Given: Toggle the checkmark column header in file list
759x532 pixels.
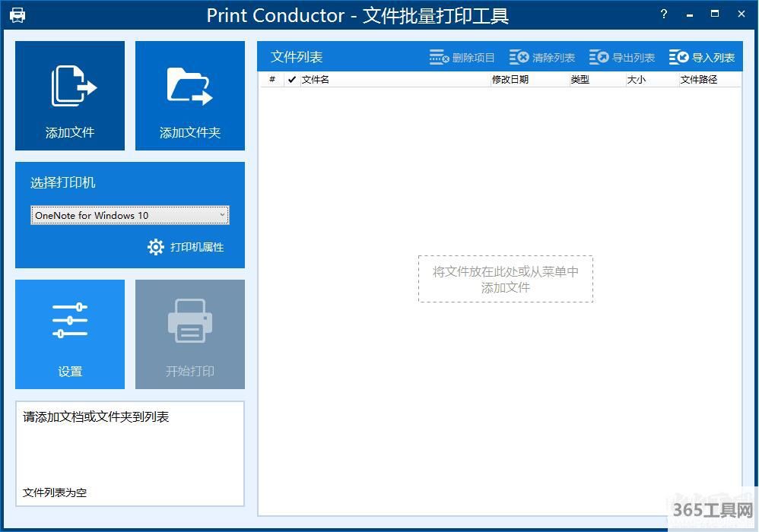Looking at the screenshot, I should tap(292, 80).
